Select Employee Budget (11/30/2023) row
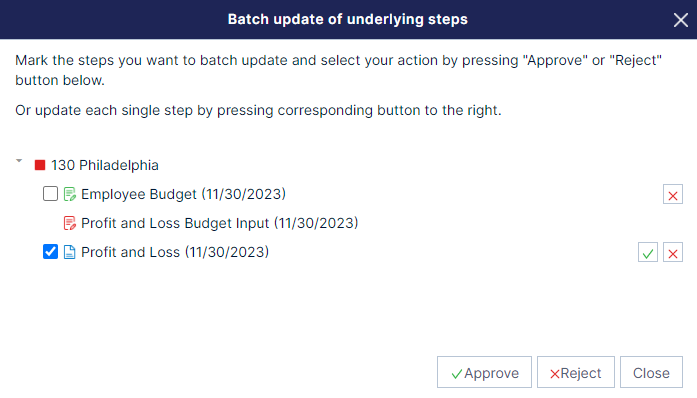Image resolution: width=697 pixels, height=398 pixels. click(x=183, y=194)
